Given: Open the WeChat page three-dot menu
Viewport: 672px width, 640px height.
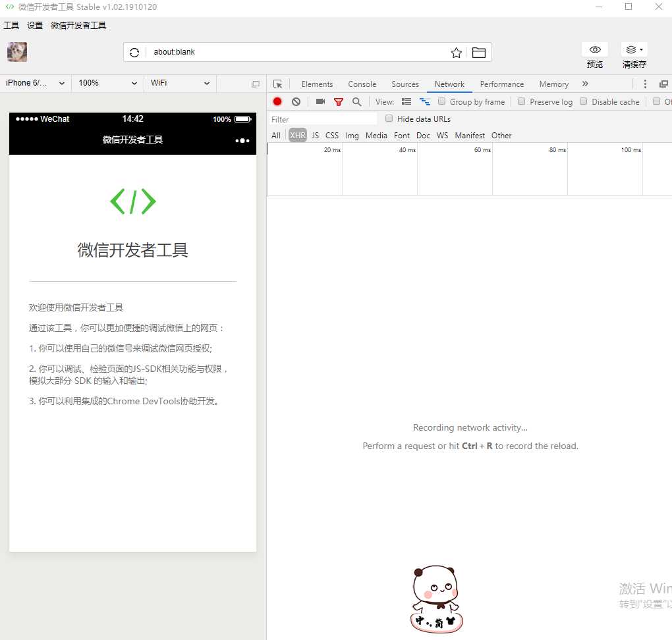Looking at the screenshot, I should [x=242, y=140].
